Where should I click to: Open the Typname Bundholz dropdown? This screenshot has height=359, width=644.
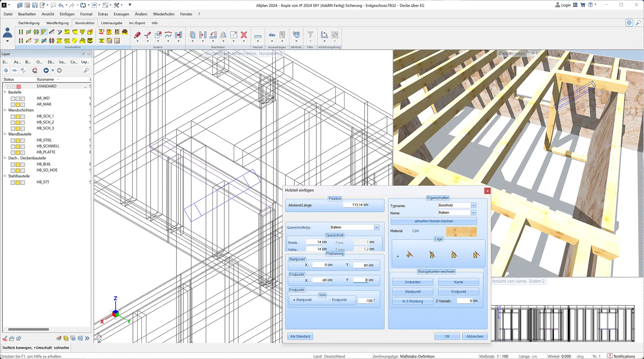click(473, 205)
